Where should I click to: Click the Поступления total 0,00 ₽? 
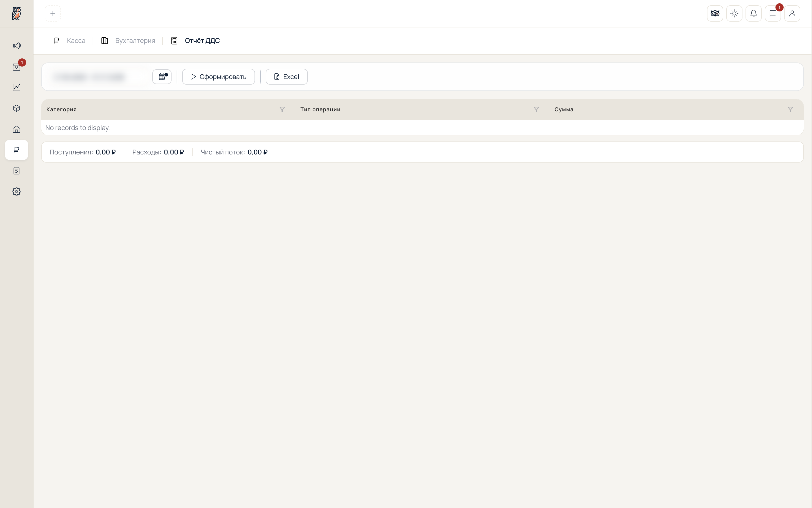coord(106,152)
